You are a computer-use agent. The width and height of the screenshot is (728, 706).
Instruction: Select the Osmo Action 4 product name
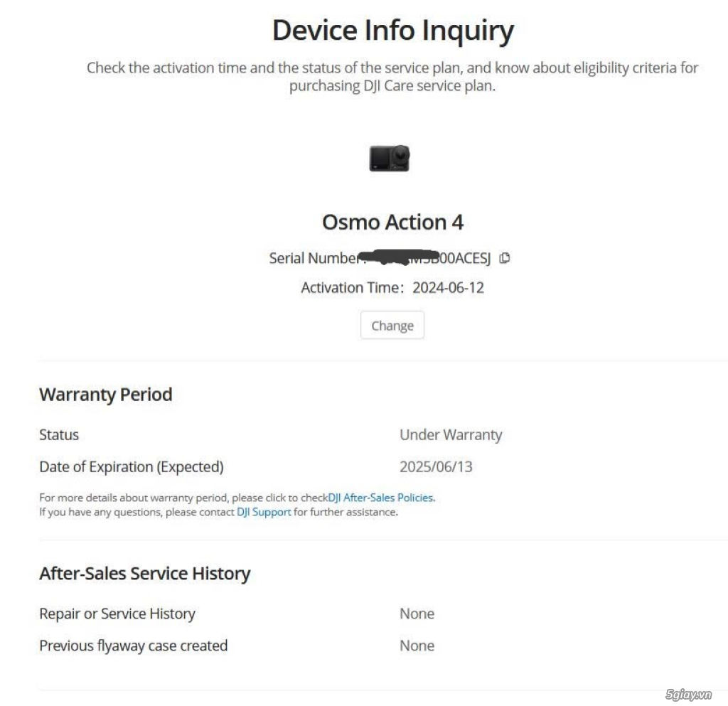click(x=392, y=222)
